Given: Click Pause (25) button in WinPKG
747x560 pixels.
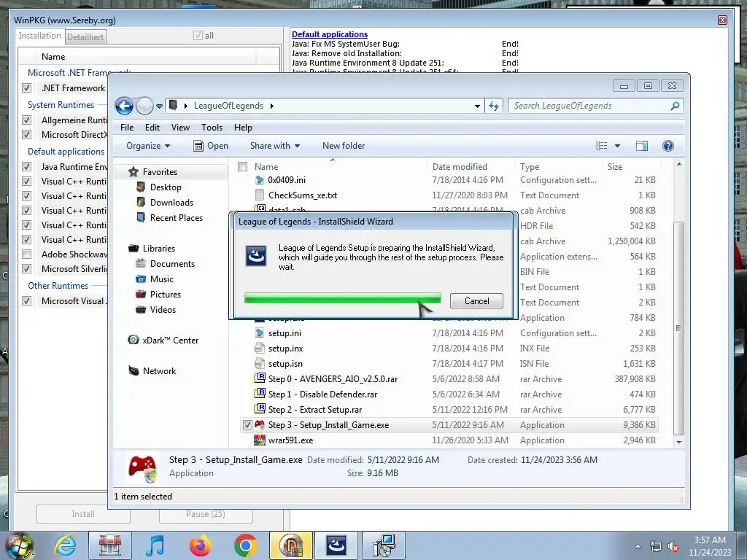Looking at the screenshot, I should [205, 514].
